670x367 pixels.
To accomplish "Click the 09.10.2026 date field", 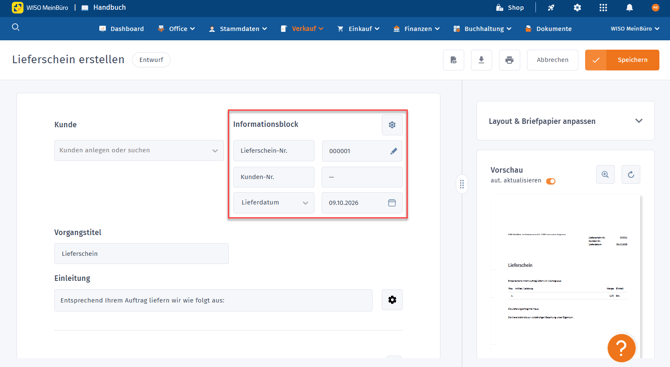I will pos(362,203).
